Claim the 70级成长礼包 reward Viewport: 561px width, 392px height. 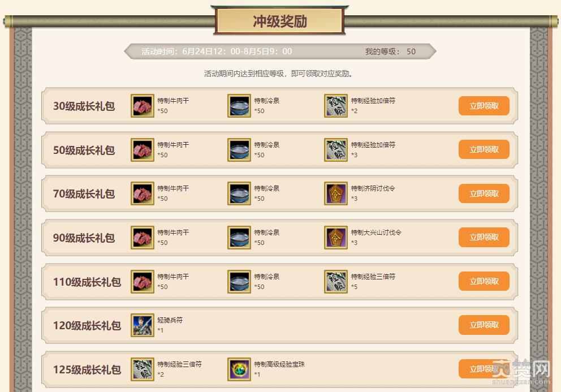pos(484,193)
